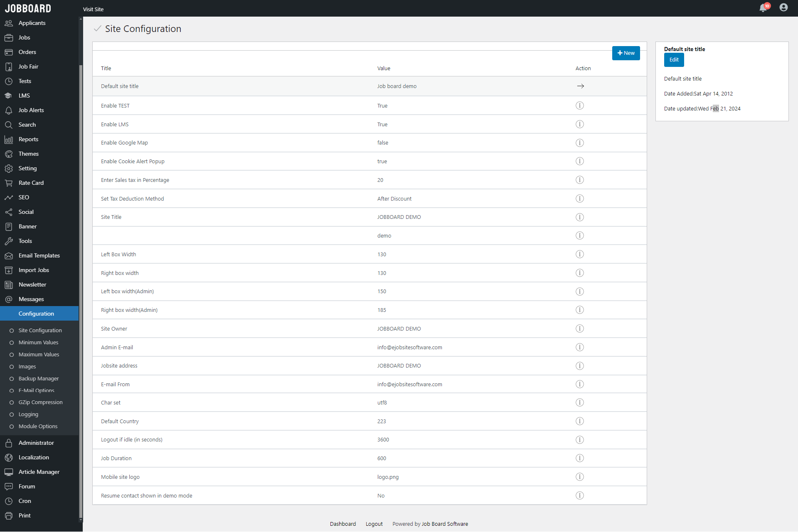Click the Themes palette icon
The width and height of the screenshot is (798, 532).
click(x=9, y=154)
